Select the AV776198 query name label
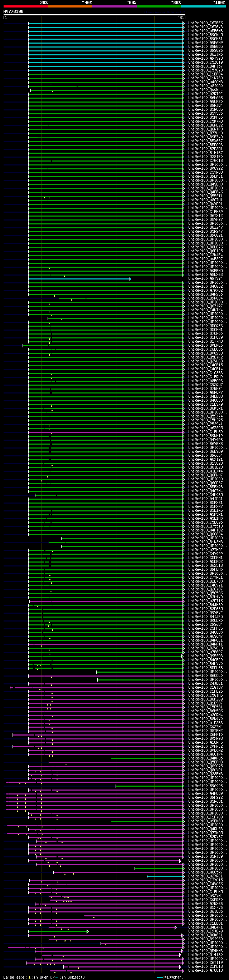229x980 pixels. [x=13, y=11]
